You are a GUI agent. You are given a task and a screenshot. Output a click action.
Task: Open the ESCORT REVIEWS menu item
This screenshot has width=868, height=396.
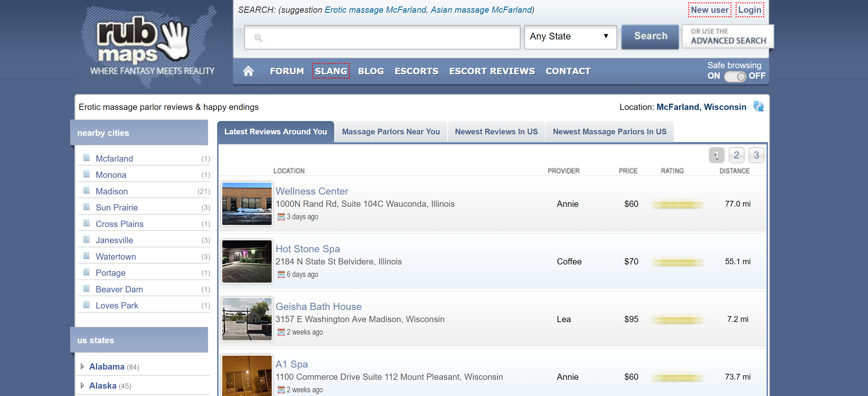pyautogui.click(x=492, y=71)
